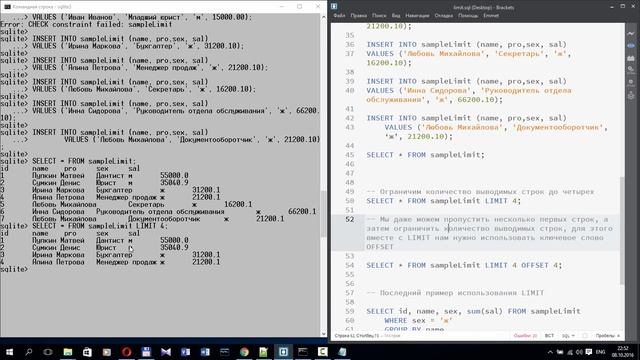Viewport: 640px width, 360px height.
Task: Open Visual Studio from the taskbar
Action: click(166, 352)
